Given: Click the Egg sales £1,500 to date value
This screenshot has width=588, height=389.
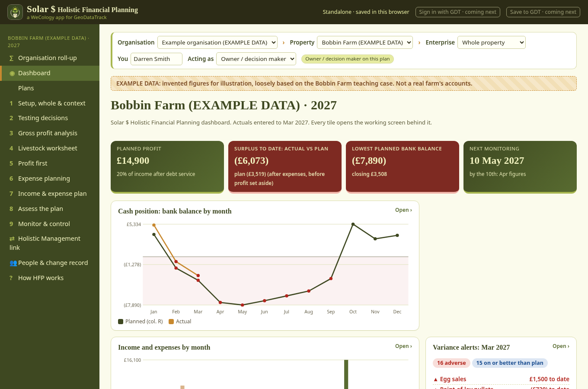Looking at the screenshot, I should coord(549,379).
